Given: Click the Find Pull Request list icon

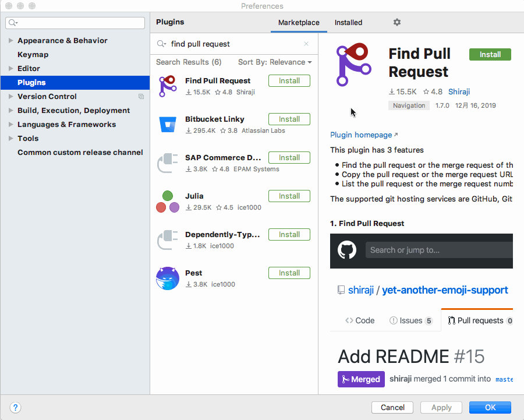Looking at the screenshot, I should click(x=168, y=86).
